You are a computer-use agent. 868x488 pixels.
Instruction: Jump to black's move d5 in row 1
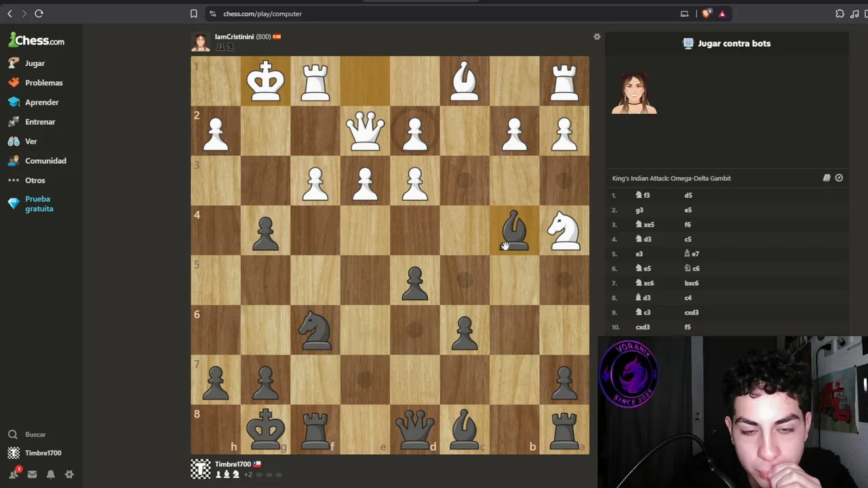tap(688, 195)
